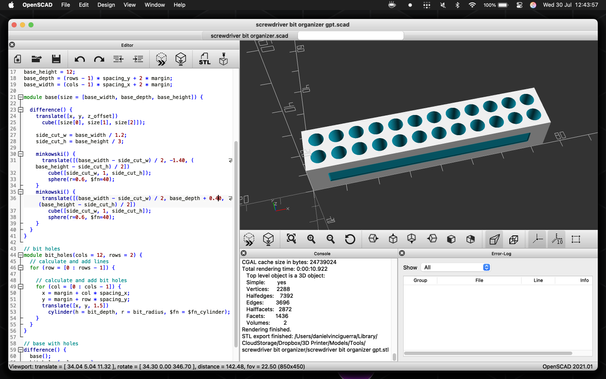The width and height of the screenshot is (606, 379).
Task: Click the Export as STL icon
Action: [x=204, y=59]
